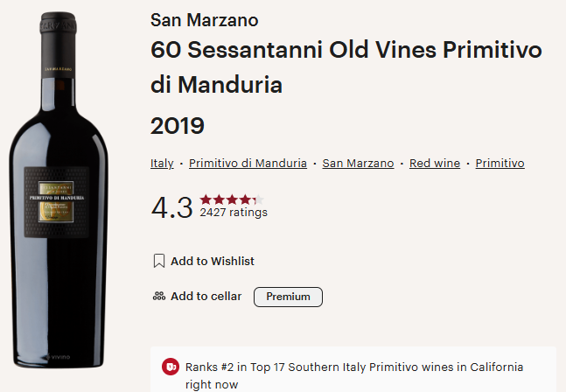Click the Add to cellar text
The image size is (566, 392).
tap(206, 297)
